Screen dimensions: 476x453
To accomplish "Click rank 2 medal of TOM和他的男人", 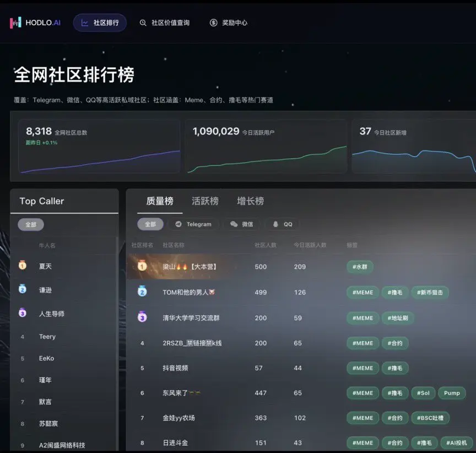I will point(142,291).
